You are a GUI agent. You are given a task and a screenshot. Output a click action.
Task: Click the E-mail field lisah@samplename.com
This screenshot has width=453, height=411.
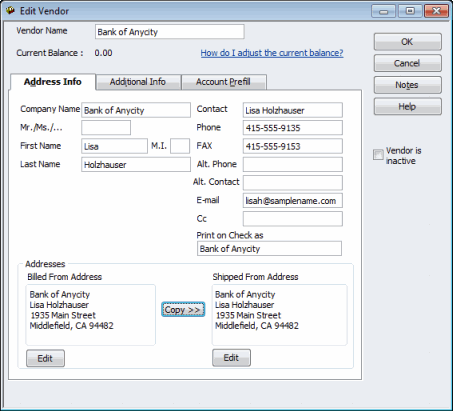tap(293, 201)
